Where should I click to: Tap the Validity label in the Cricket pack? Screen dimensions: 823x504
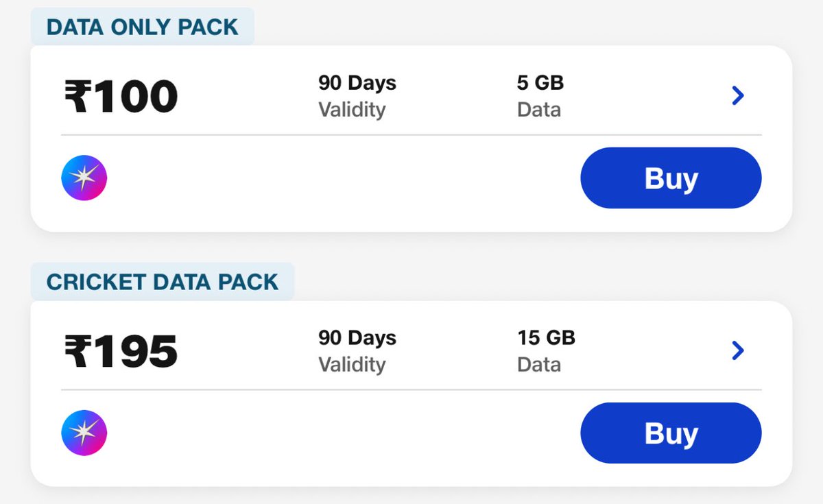click(x=352, y=365)
